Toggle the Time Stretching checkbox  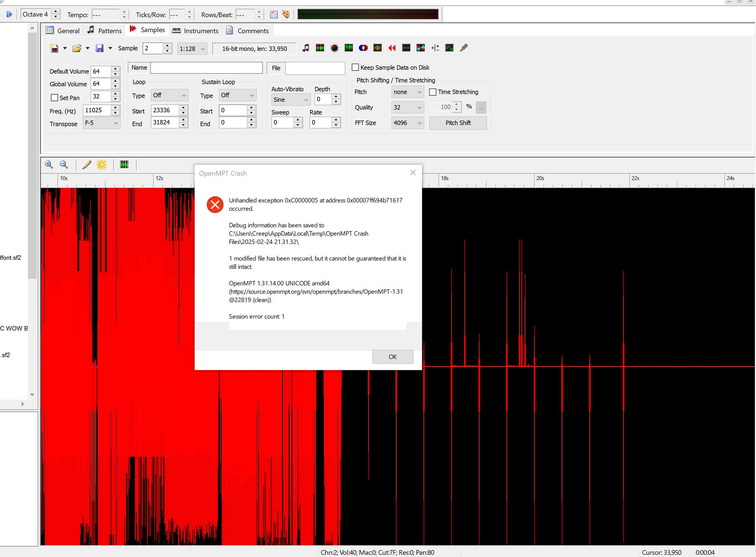coord(433,92)
